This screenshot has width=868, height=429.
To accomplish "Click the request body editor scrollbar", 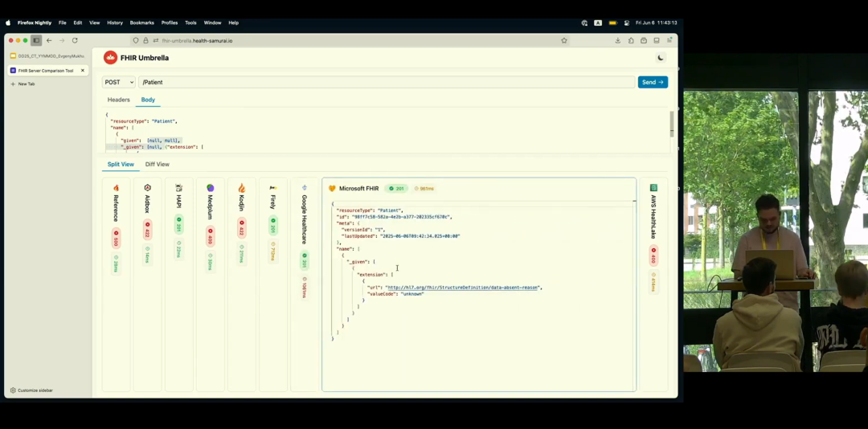I will click(x=672, y=124).
